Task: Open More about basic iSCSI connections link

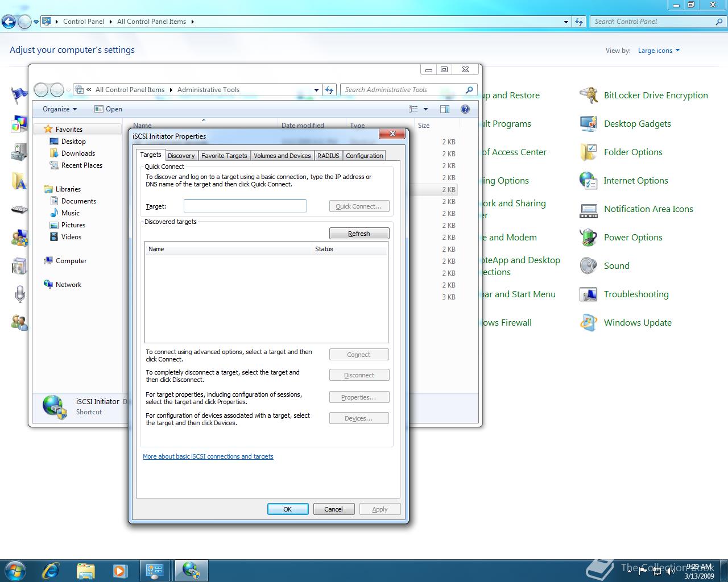Action: pyautogui.click(x=208, y=456)
